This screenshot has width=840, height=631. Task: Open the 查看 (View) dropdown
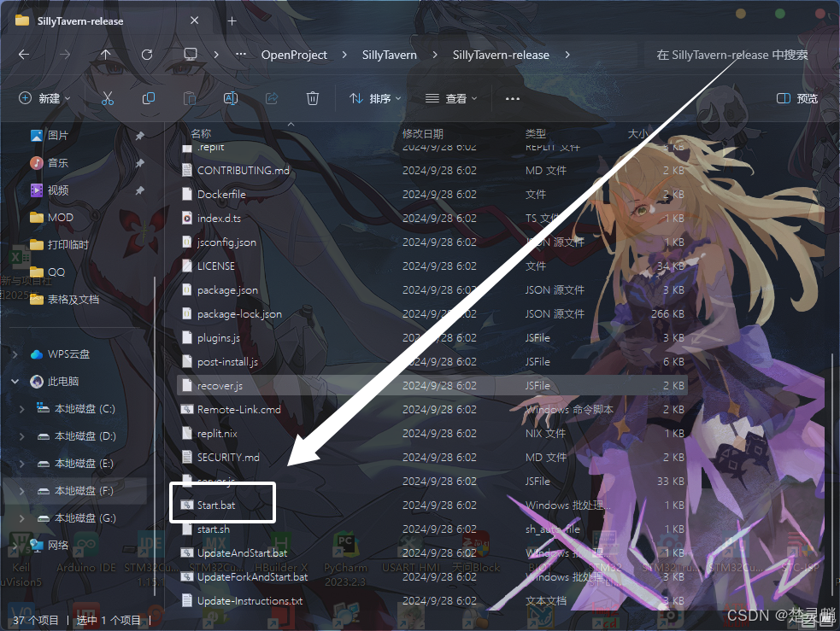pyautogui.click(x=451, y=98)
